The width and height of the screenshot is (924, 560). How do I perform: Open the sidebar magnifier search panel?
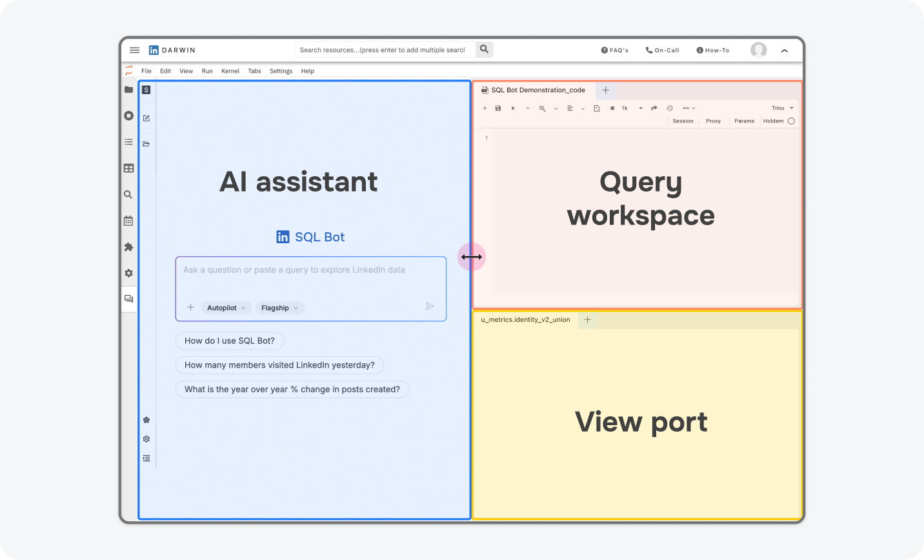click(128, 194)
